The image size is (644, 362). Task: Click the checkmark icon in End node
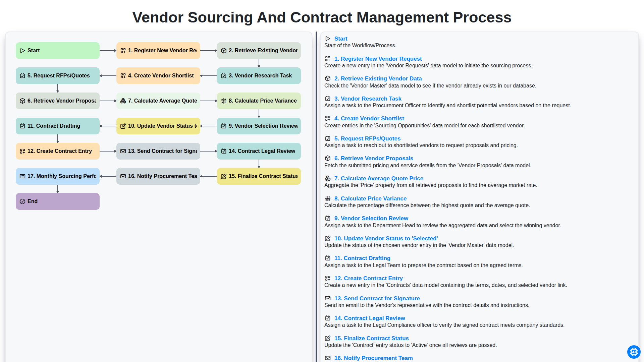tap(22, 201)
